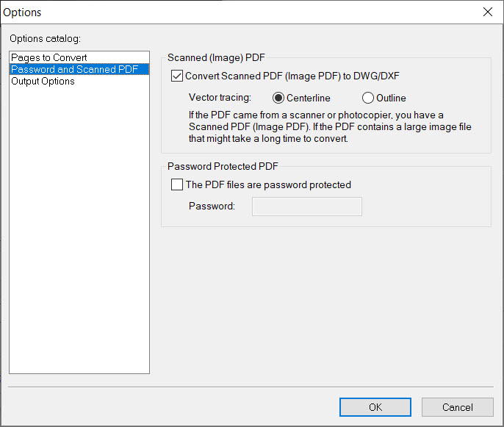
Task: Focus the Password text field
Action: click(x=307, y=207)
